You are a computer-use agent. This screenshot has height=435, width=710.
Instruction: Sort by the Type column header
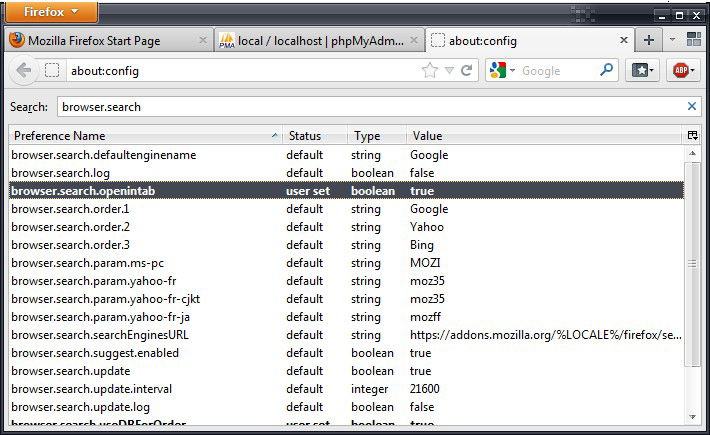(x=377, y=136)
